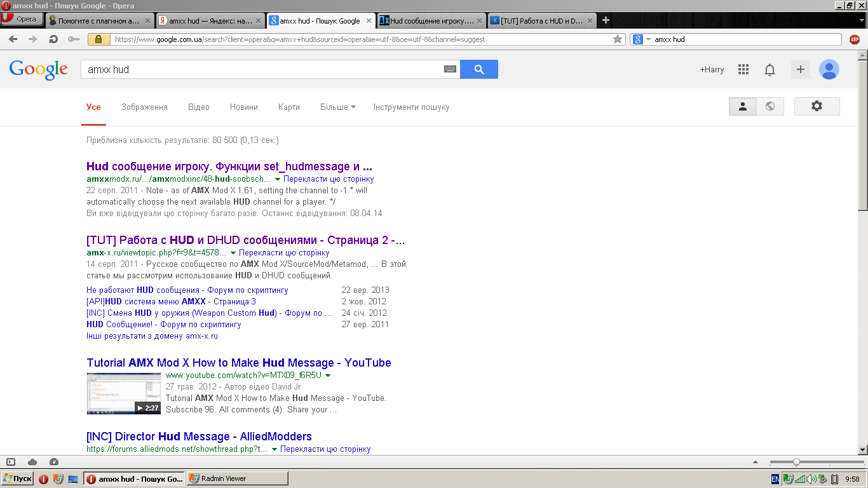The image size is (868, 488).
Task: Select the 'Карти' search tab
Action: click(289, 107)
